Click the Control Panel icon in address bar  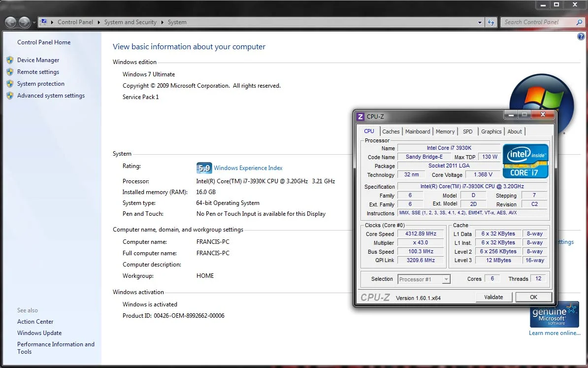(44, 22)
